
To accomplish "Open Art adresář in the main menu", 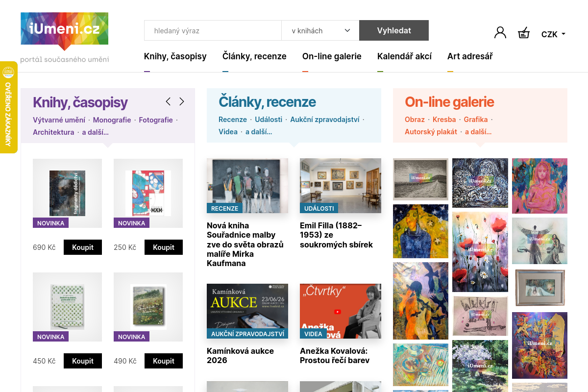I will 470,56.
